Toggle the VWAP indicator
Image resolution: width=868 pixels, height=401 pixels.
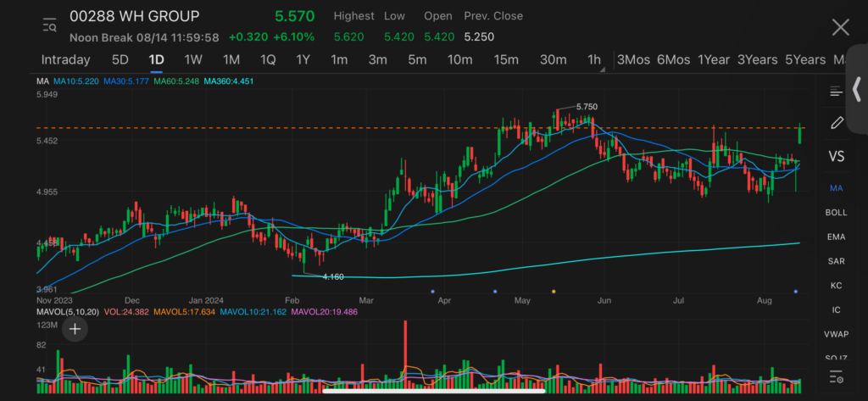click(836, 335)
